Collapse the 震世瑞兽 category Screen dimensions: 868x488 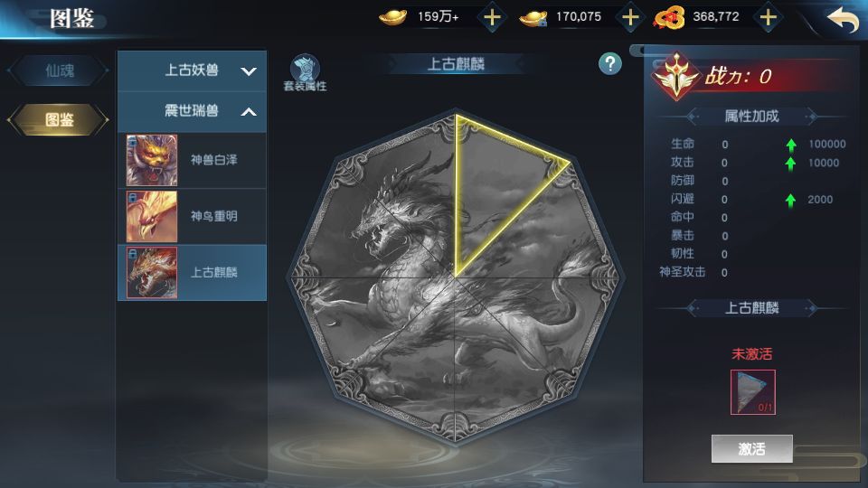tap(192, 112)
